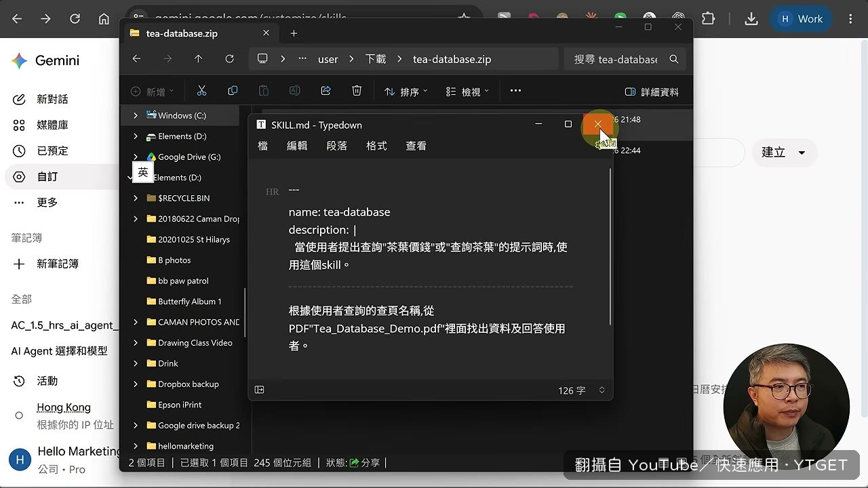Screen dimensions: 868x488
Task: Open Typedown 段落 menu
Action: pos(337,146)
